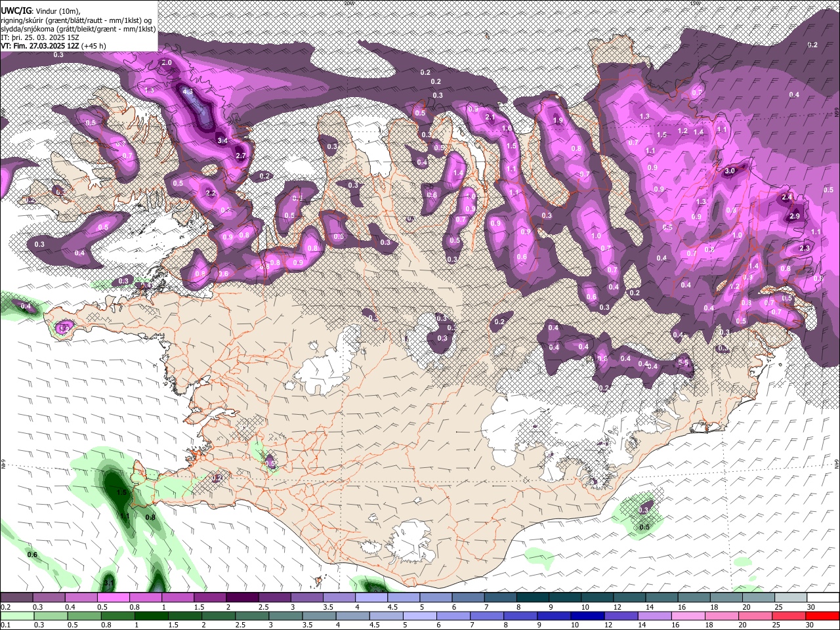
Task: Click the 'rigning/skúrir' legend description line
Action: tap(77, 20)
